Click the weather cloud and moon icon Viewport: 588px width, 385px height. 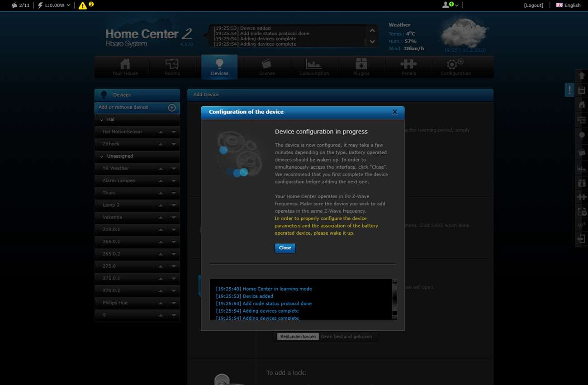[x=464, y=33]
